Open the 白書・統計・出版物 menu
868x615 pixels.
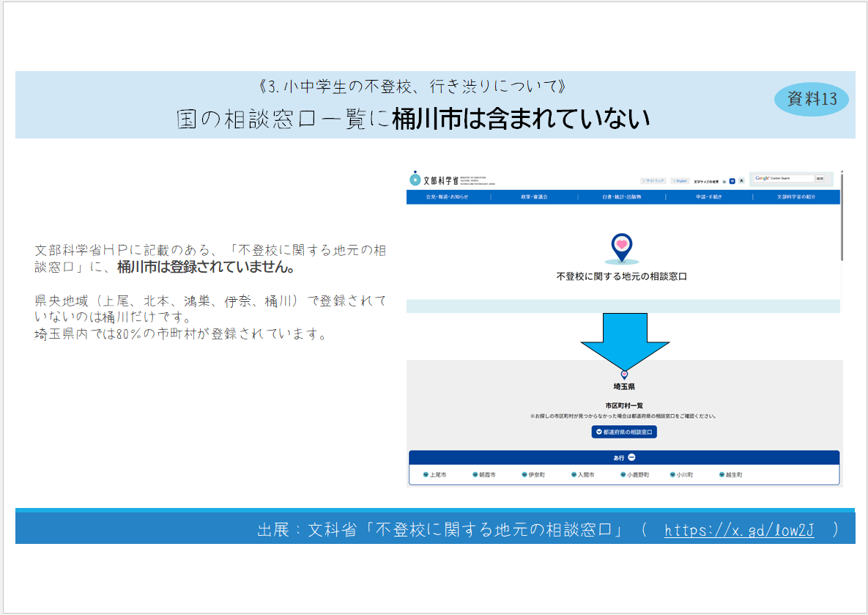point(622,196)
